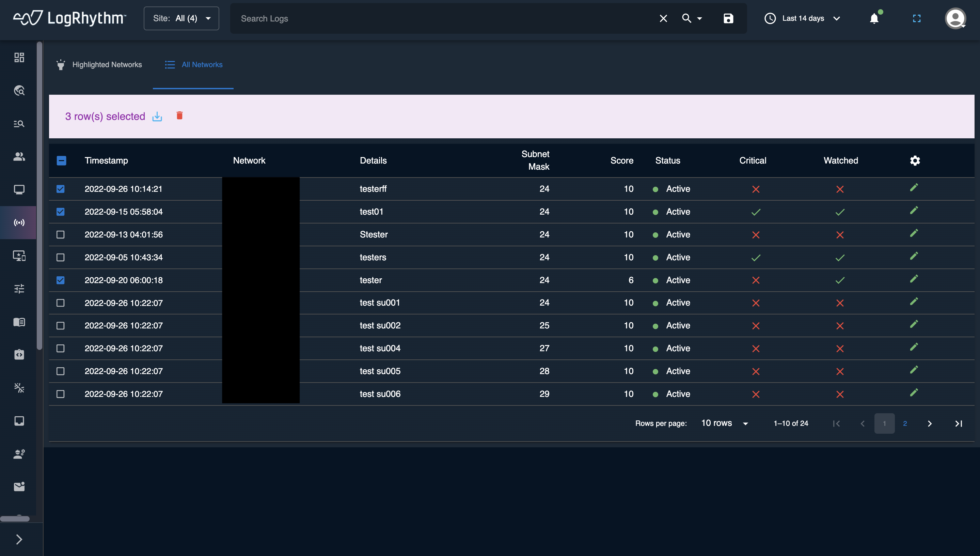Open the Site All (4) dropdown

click(181, 18)
